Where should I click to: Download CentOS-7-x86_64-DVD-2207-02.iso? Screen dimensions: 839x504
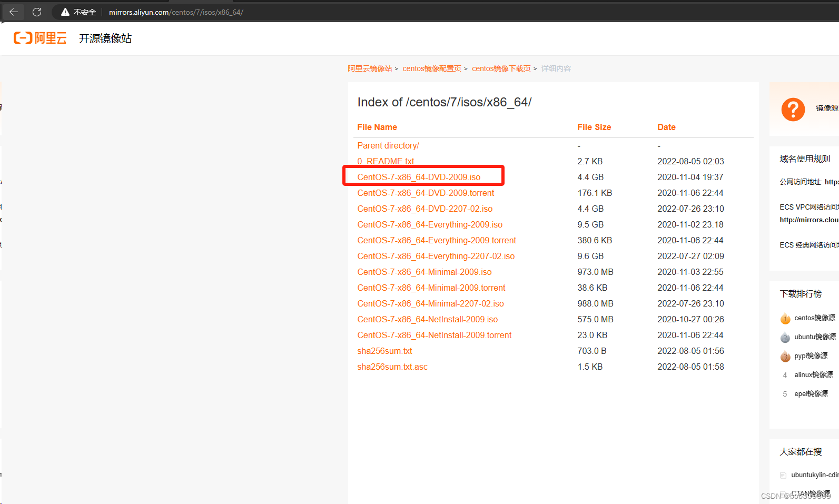pos(425,209)
